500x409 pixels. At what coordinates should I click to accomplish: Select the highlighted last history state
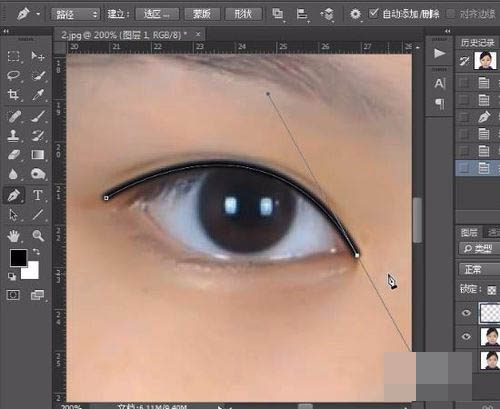478,168
